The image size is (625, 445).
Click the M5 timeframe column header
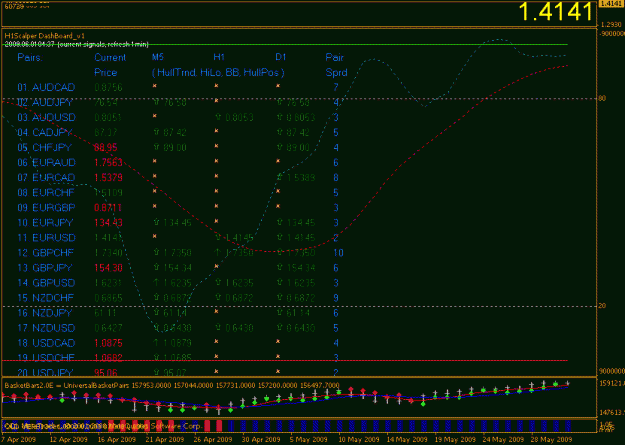click(x=158, y=57)
